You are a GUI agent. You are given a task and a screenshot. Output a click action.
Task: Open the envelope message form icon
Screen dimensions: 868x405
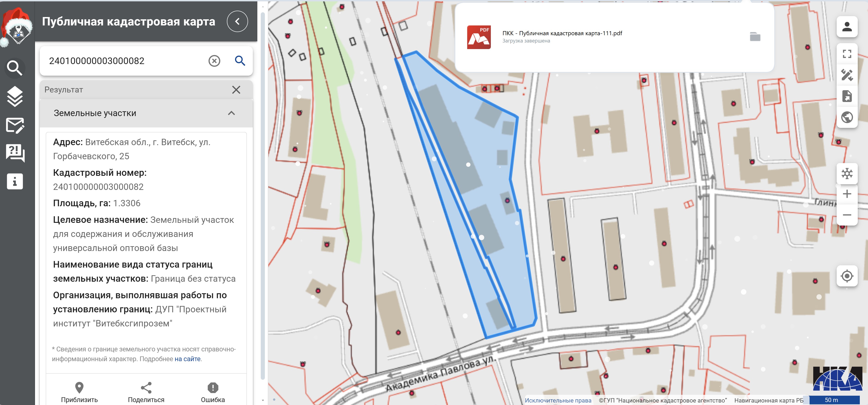pos(15,125)
